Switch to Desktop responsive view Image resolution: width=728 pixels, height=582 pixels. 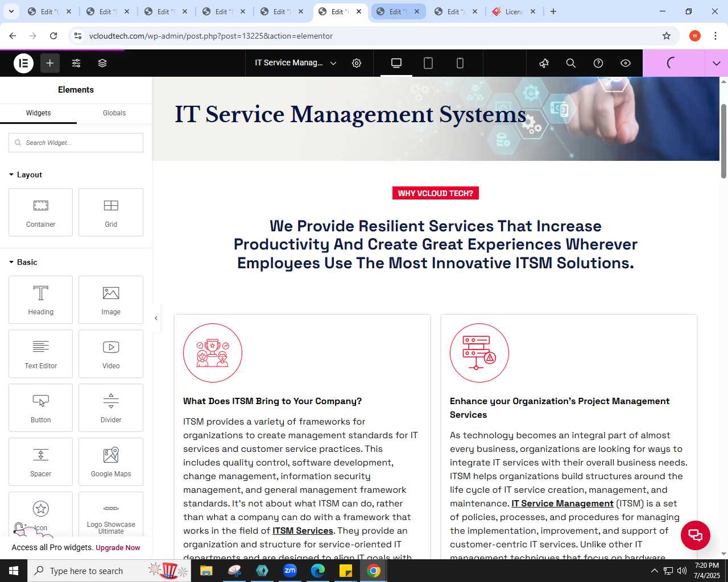click(396, 63)
